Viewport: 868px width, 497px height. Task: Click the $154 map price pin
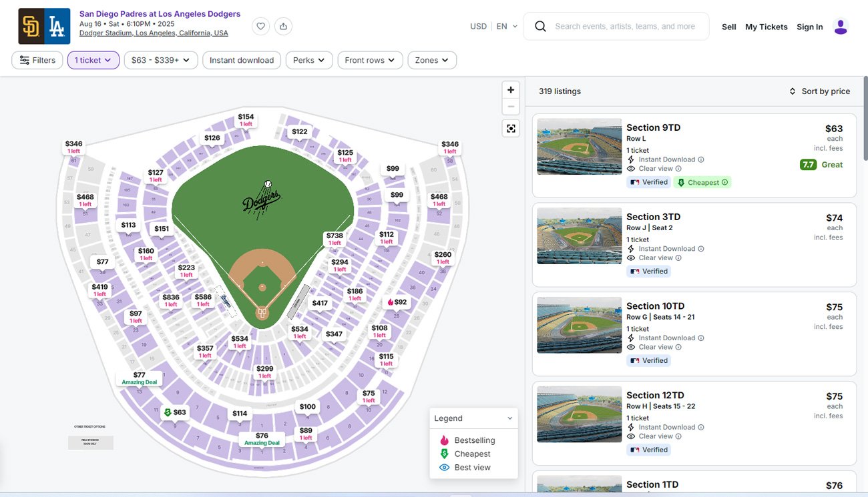tap(246, 120)
